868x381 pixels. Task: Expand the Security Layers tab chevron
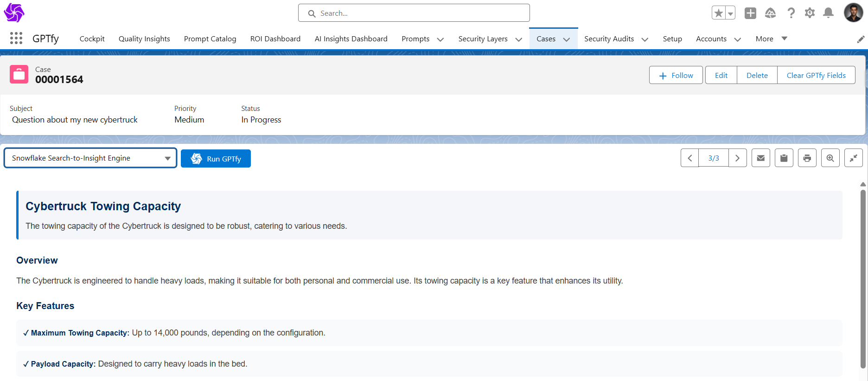[x=518, y=39]
